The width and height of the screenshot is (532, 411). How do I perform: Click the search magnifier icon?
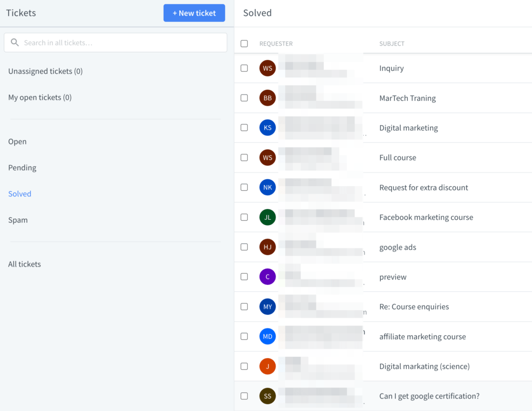(x=15, y=42)
